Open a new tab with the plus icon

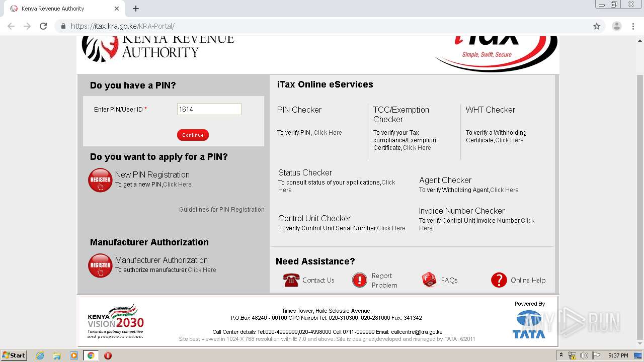pos(136,9)
